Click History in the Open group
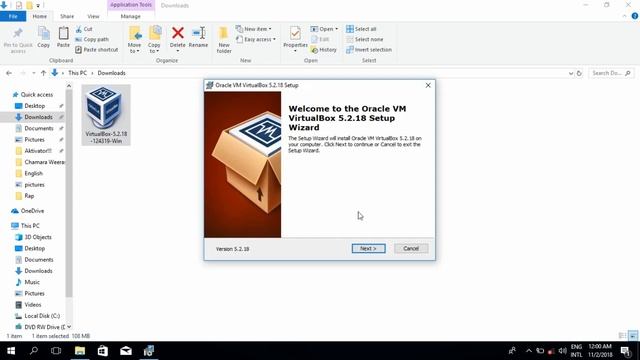The image size is (640, 360). [x=324, y=49]
